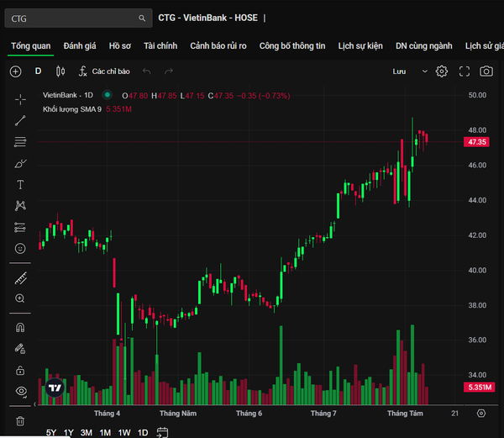The width and height of the screenshot is (504, 438).
Task: Click the 5.351M volume value label
Action: (x=480, y=387)
